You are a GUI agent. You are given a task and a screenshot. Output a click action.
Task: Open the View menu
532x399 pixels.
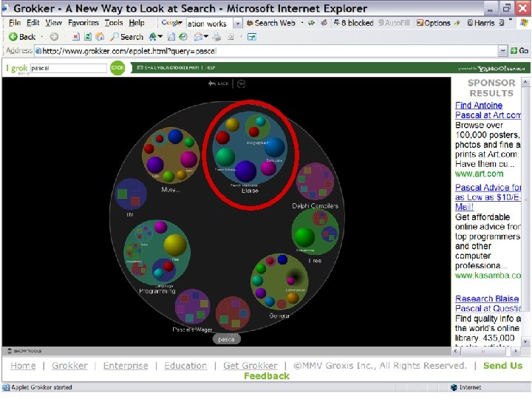coord(54,23)
